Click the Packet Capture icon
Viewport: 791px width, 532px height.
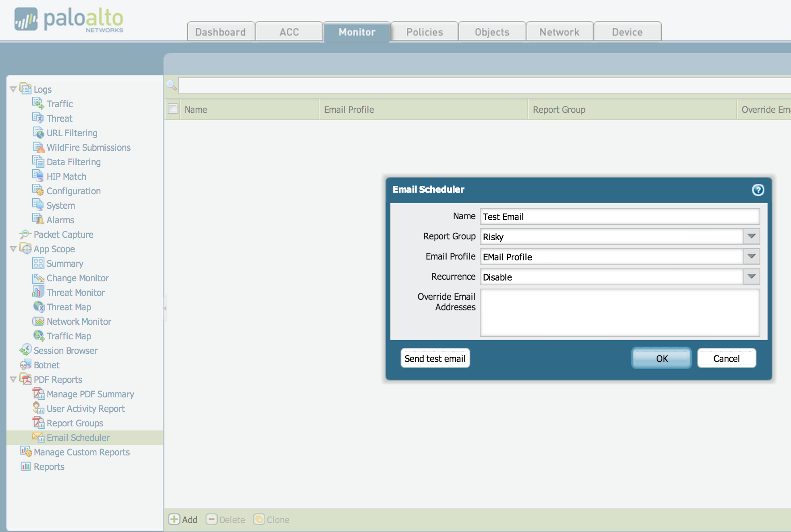point(25,234)
